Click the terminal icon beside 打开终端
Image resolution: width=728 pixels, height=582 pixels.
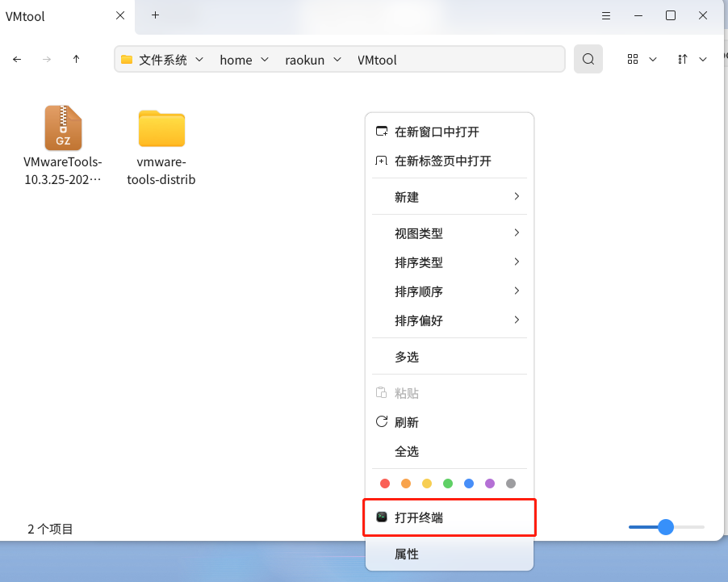tap(382, 517)
